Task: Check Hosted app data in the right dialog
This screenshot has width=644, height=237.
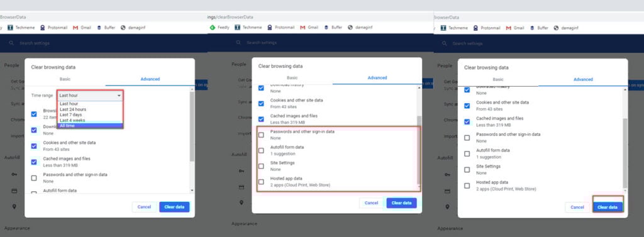Action: point(467,185)
